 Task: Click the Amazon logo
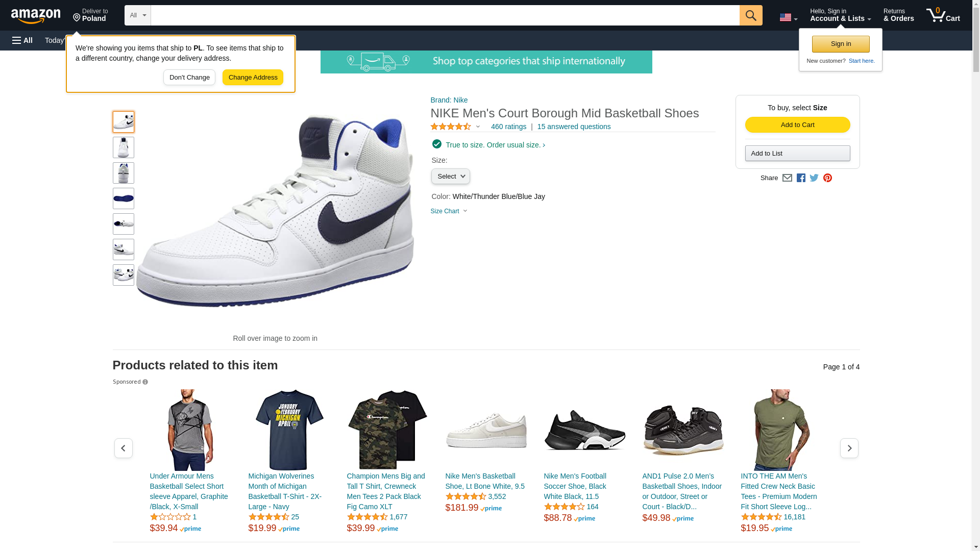tap(36, 16)
